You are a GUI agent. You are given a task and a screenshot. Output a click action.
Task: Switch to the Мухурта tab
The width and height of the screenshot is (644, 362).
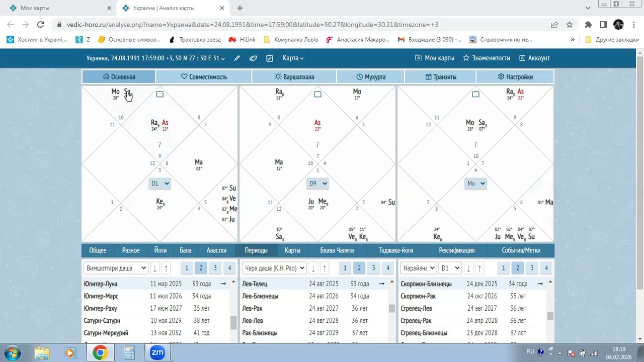point(371,77)
